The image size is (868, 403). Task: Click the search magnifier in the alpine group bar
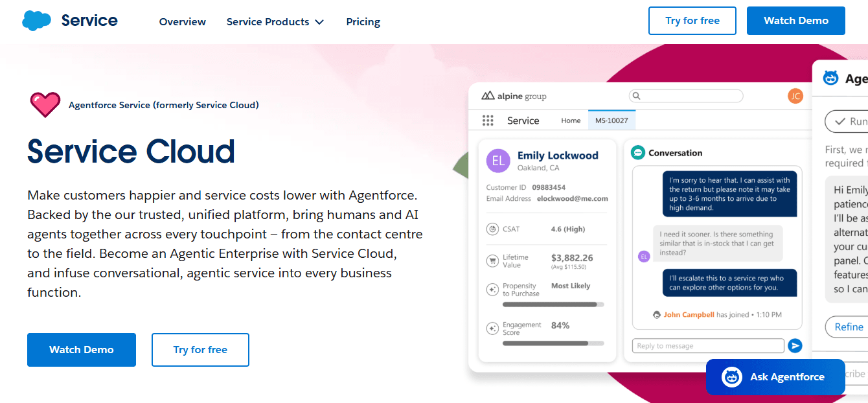(636, 95)
